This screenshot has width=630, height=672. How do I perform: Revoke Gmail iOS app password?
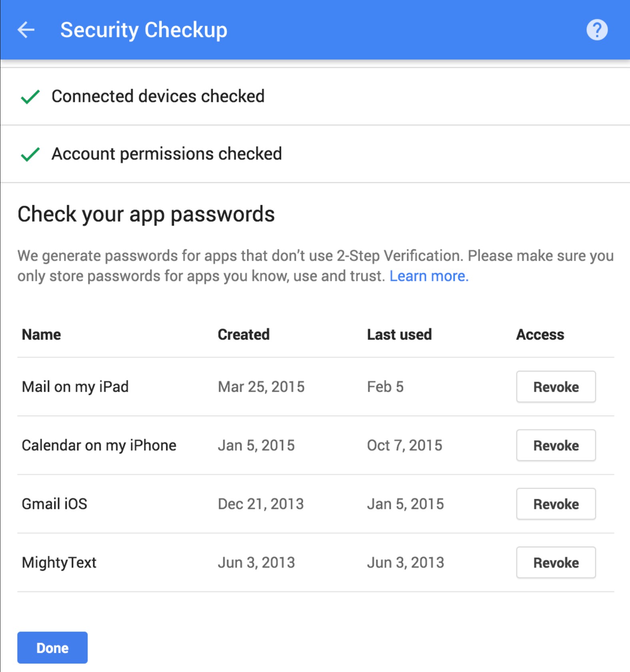(556, 504)
